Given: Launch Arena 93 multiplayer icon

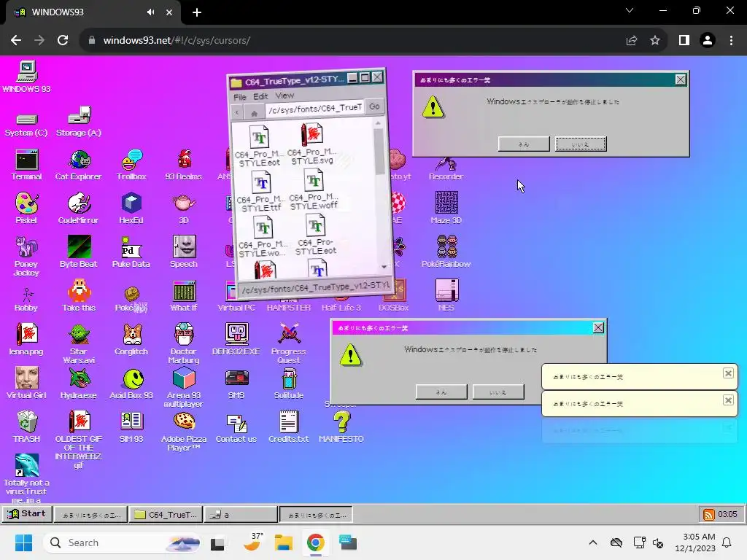Looking at the screenshot, I should pos(184,388).
